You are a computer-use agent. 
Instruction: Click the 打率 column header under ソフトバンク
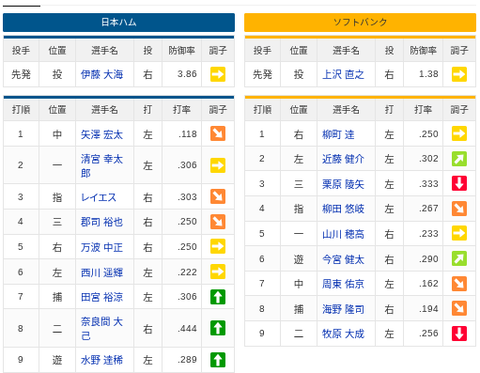[423, 110]
